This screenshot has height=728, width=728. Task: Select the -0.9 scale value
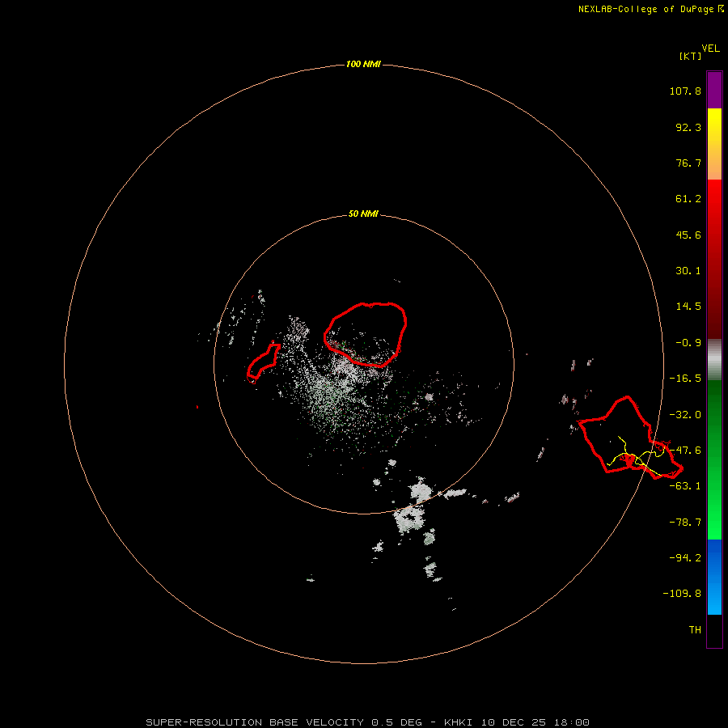click(688, 343)
